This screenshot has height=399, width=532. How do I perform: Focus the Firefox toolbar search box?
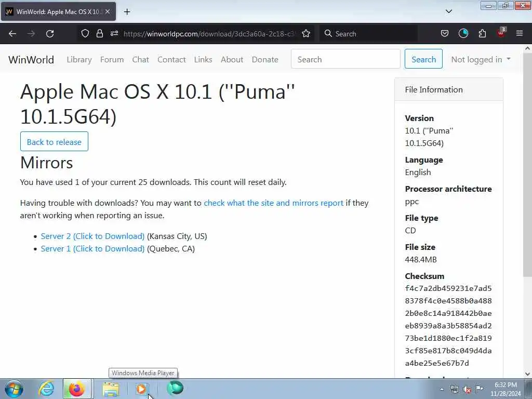369,34
